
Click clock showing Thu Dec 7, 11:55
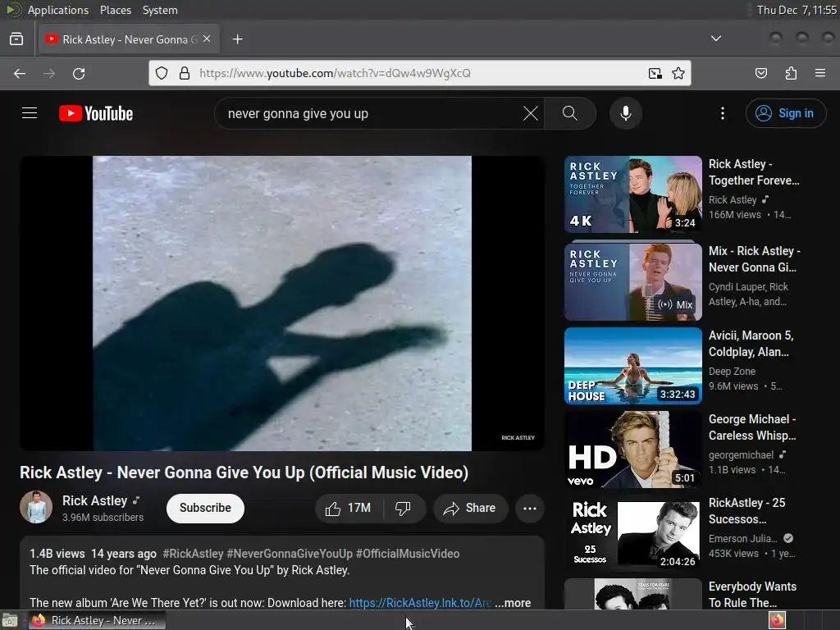[x=797, y=10]
